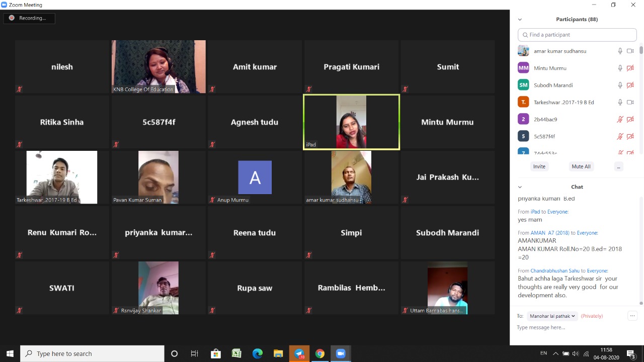
Task: Collapse the Participants panel chevron
Action: point(520,20)
